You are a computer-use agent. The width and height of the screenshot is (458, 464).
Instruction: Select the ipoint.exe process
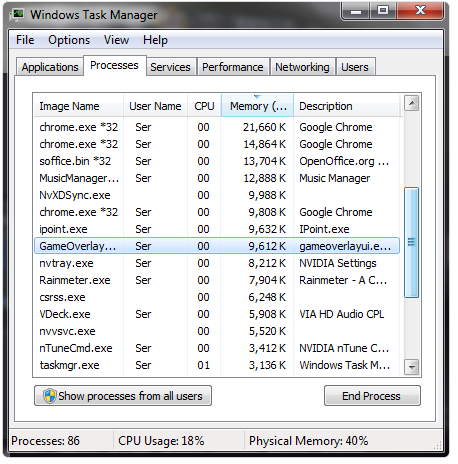click(217, 229)
